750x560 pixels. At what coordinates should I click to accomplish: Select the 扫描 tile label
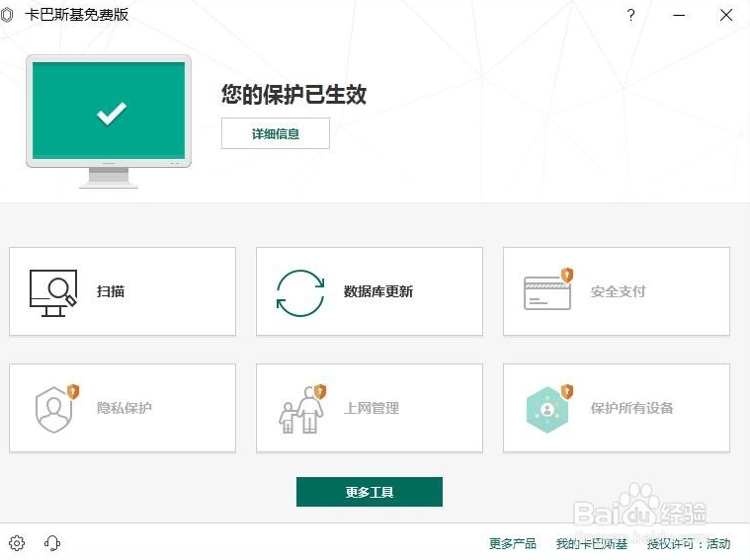[111, 291]
